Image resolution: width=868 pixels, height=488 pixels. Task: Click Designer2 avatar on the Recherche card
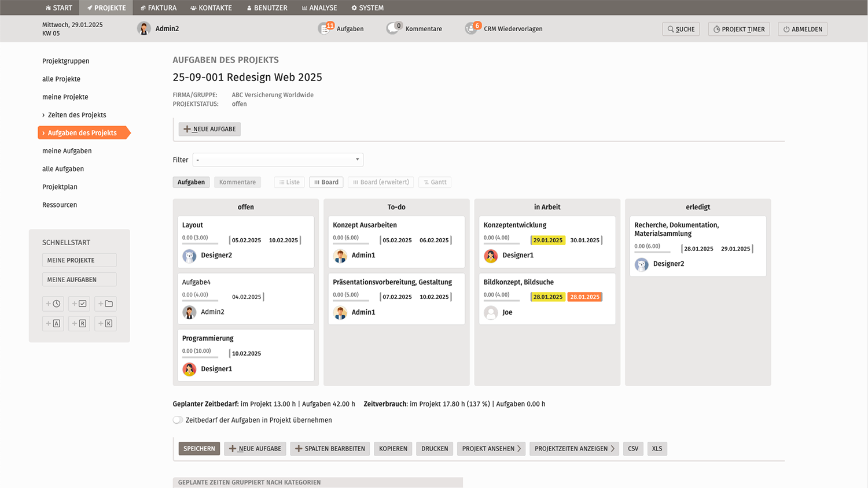pos(642,264)
